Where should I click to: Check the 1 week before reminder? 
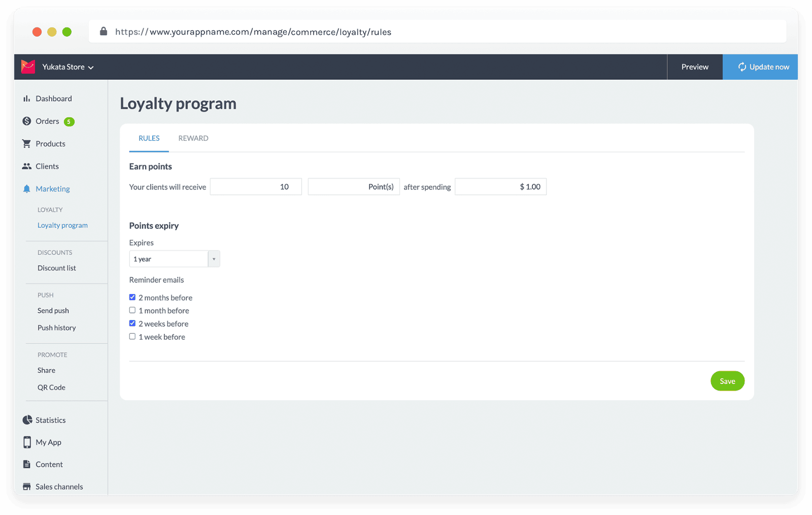[132, 336]
